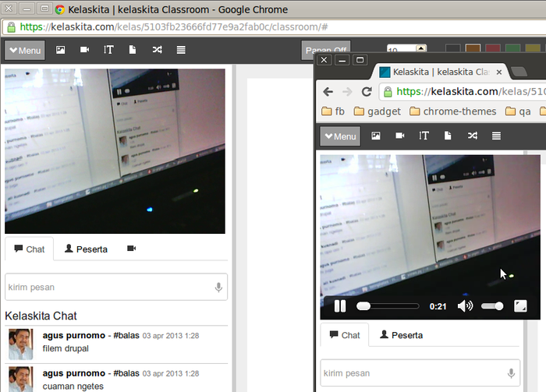
Task: Click the 'Kelaskita Chat' heading
Action: click(41, 316)
